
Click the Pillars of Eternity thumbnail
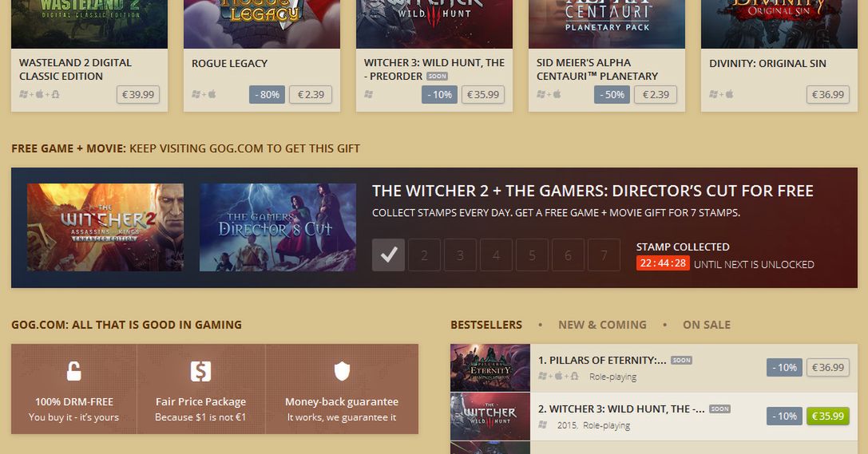pyautogui.click(x=490, y=368)
